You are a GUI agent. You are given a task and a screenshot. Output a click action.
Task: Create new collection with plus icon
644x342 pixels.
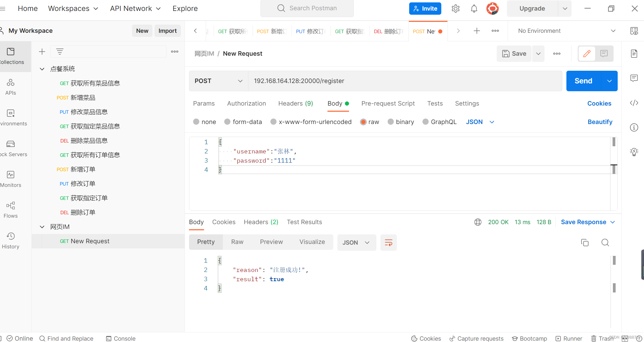[x=42, y=52]
